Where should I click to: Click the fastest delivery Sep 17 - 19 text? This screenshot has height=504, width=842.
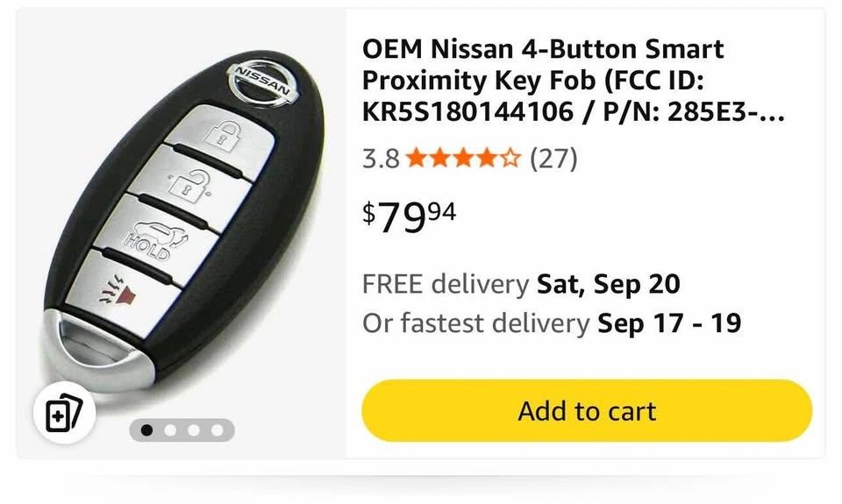click(552, 323)
